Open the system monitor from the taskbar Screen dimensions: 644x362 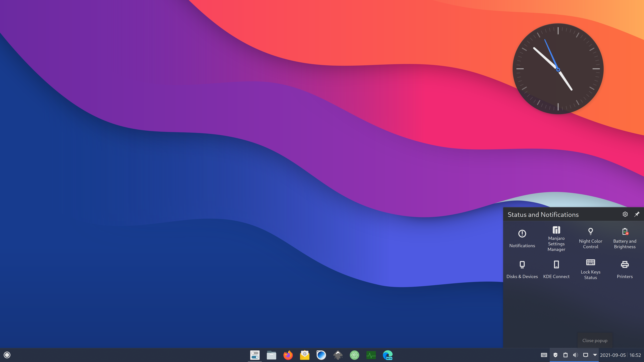coord(371,355)
